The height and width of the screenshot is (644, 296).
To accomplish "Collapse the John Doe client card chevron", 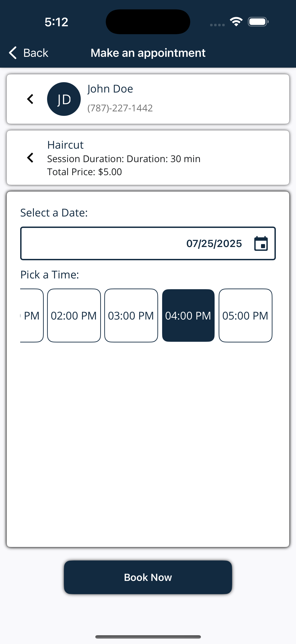I will point(30,99).
